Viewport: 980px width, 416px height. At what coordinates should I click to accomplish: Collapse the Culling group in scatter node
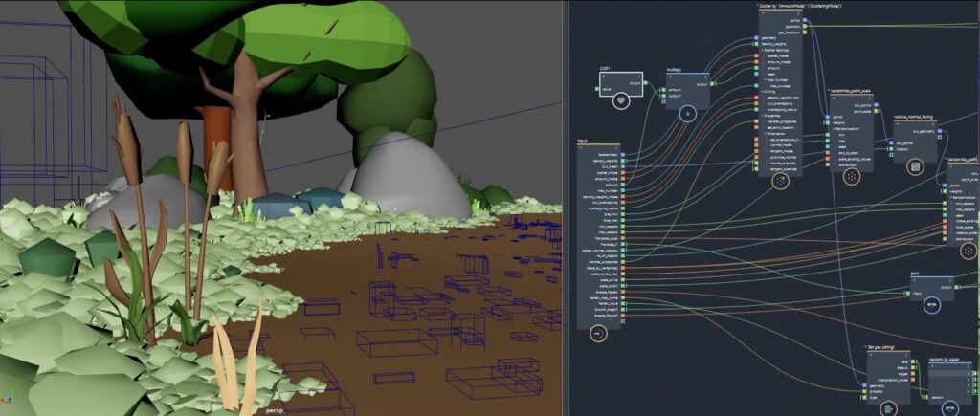click(x=760, y=92)
